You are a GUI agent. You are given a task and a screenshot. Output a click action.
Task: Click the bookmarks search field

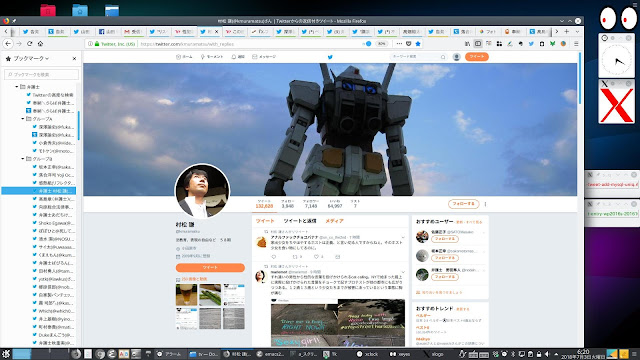41,74
